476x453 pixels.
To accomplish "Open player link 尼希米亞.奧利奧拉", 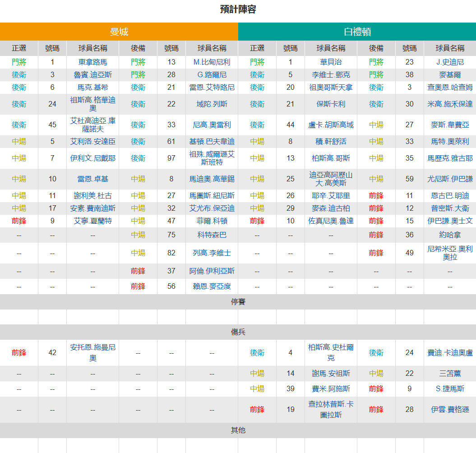I will pos(449,253).
